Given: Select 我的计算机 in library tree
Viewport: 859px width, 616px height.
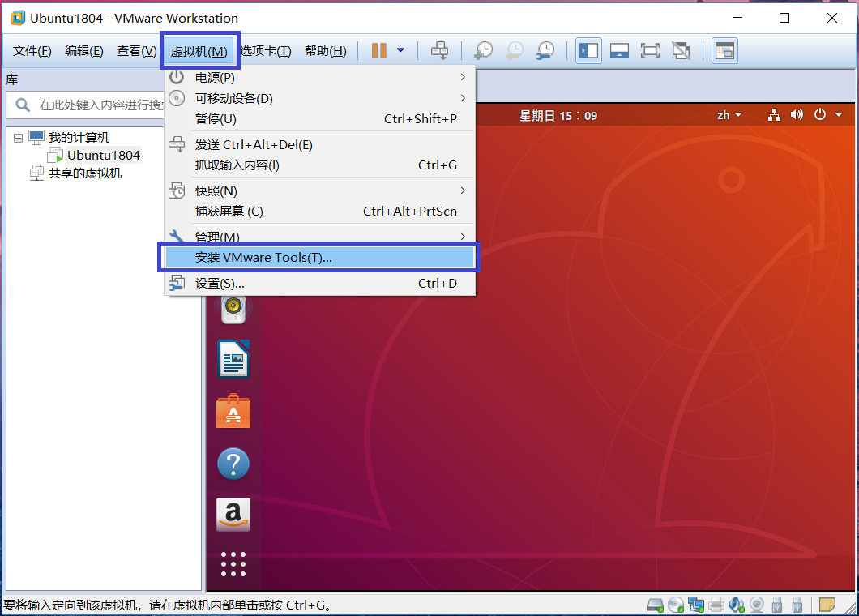Looking at the screenshot, I should tap(79, 138).
